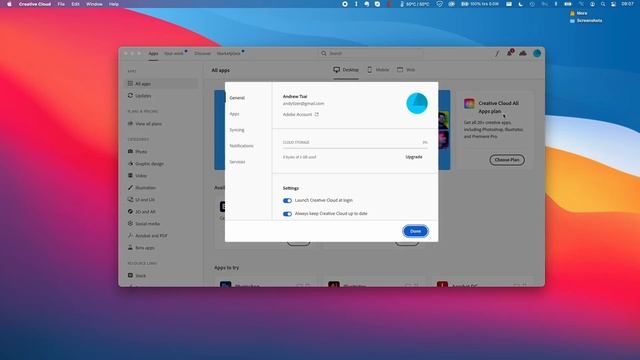The height and width of the screenshot is (360, 640).
Task: Click the search magnifier icon
Action: [x=324, y=53]
